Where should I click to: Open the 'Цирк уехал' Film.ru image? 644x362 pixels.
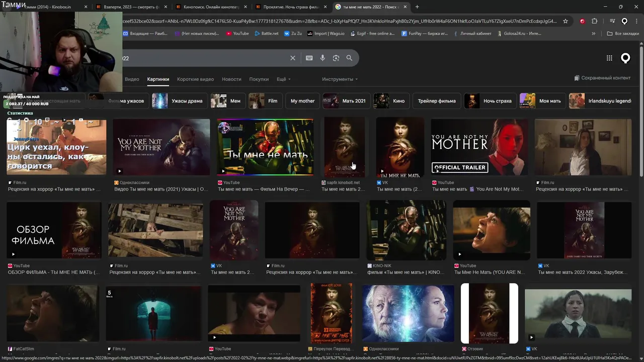(x=56, y=147)
